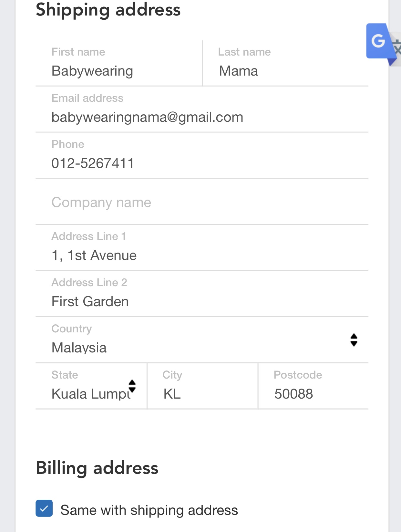This screenshot has height=532, width=401.
Task: Click the Email address field label
Action: 87,98
